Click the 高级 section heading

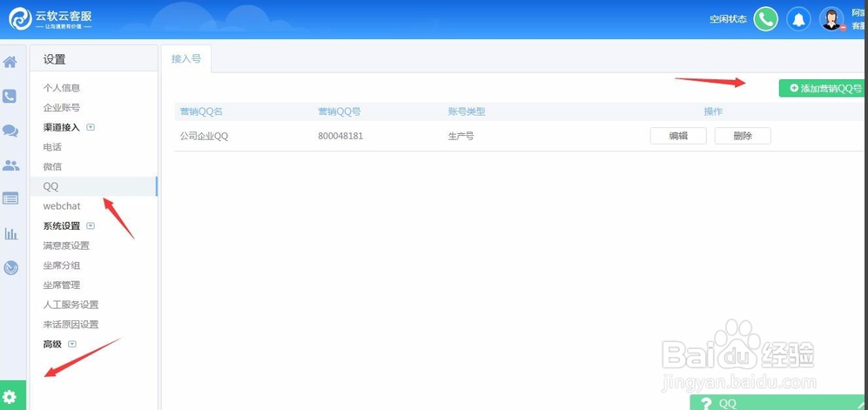click(x=52, y=344)
